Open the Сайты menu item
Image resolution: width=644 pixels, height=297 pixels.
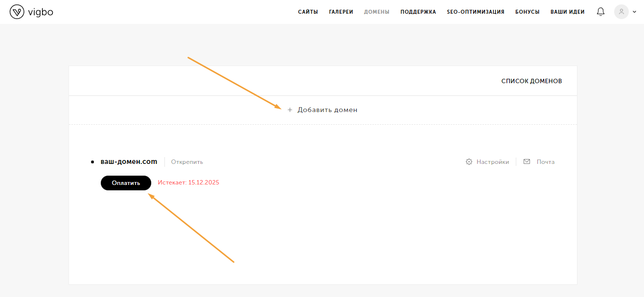point(308,12)
